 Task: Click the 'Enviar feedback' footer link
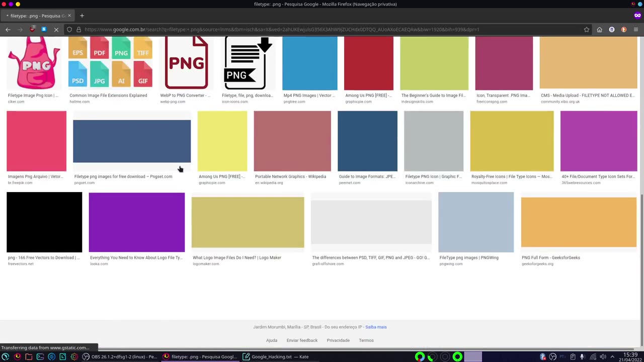[302, 340]
